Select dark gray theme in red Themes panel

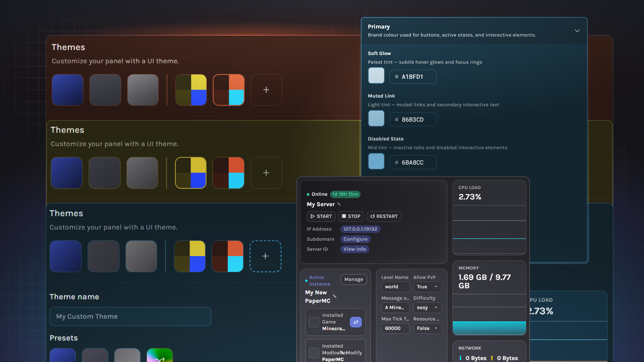point(105,90)
